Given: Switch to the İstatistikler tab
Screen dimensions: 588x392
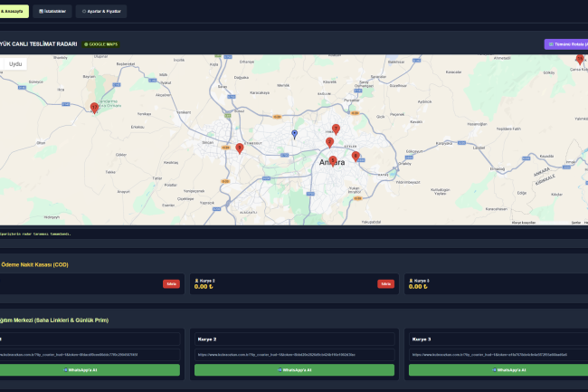Looking at the screenshot, I should click(52, 11).
